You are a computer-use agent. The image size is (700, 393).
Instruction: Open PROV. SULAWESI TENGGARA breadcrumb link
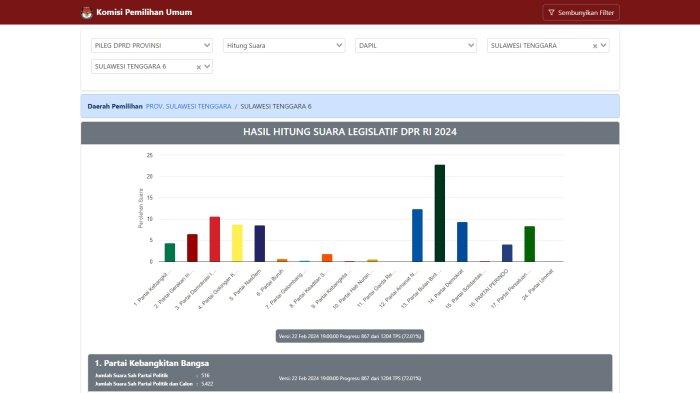point(188,106)
